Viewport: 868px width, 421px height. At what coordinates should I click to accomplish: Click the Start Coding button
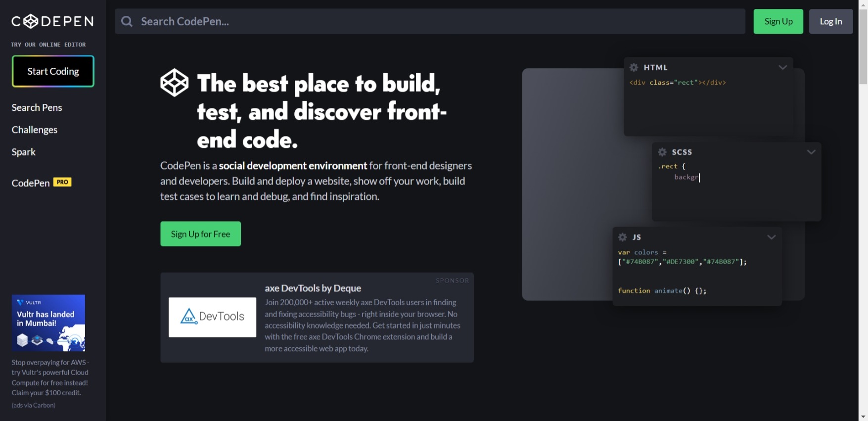[x=53, y=71]
